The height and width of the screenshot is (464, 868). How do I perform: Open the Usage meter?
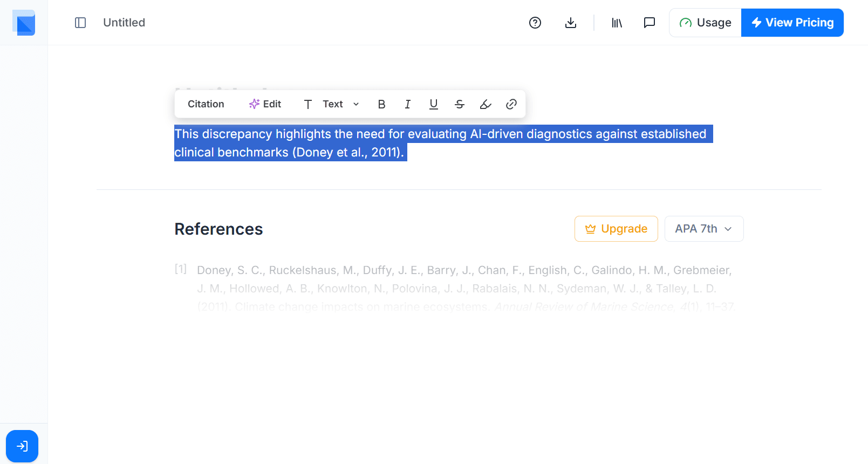pos(705,23)
